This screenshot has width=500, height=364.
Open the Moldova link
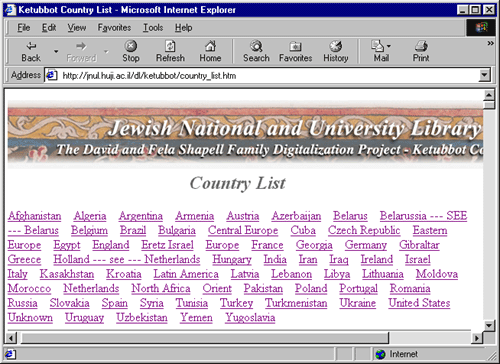(437, 274)
